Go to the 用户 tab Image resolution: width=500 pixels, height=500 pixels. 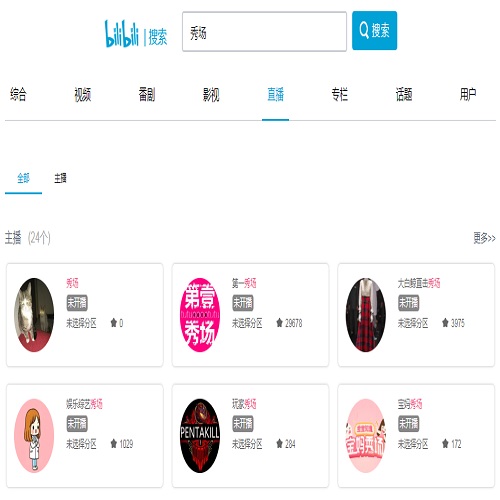click(468, 94)
